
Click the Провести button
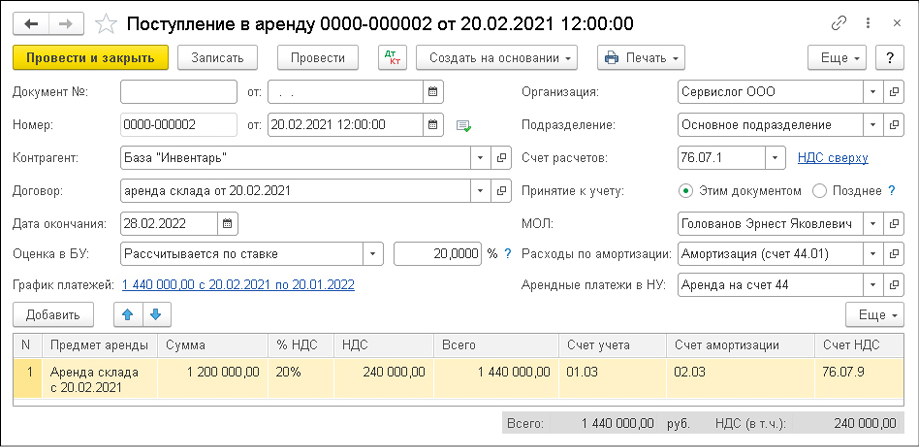317,57
